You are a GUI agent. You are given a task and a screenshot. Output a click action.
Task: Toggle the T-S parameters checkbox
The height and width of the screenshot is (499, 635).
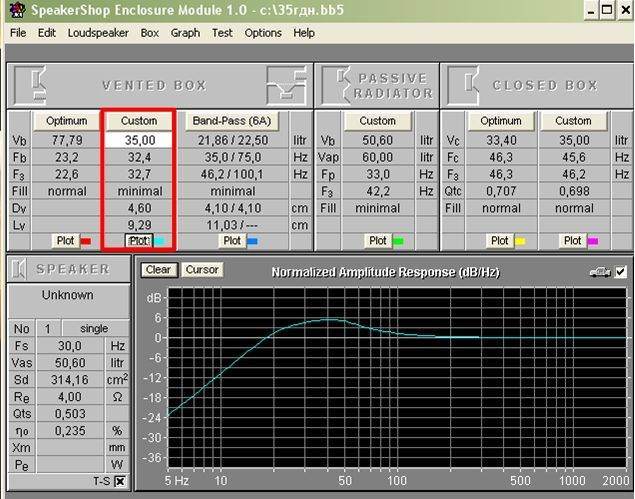click(x=119, y=482)
